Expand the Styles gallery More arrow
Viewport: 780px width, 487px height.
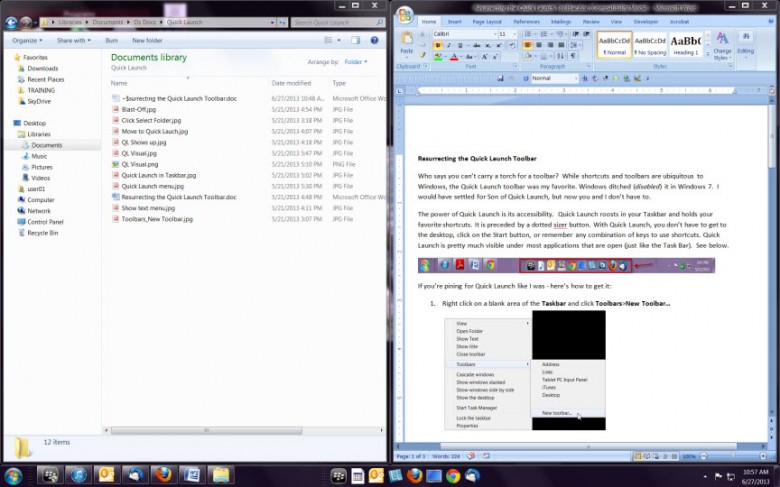tap(708, 55)
